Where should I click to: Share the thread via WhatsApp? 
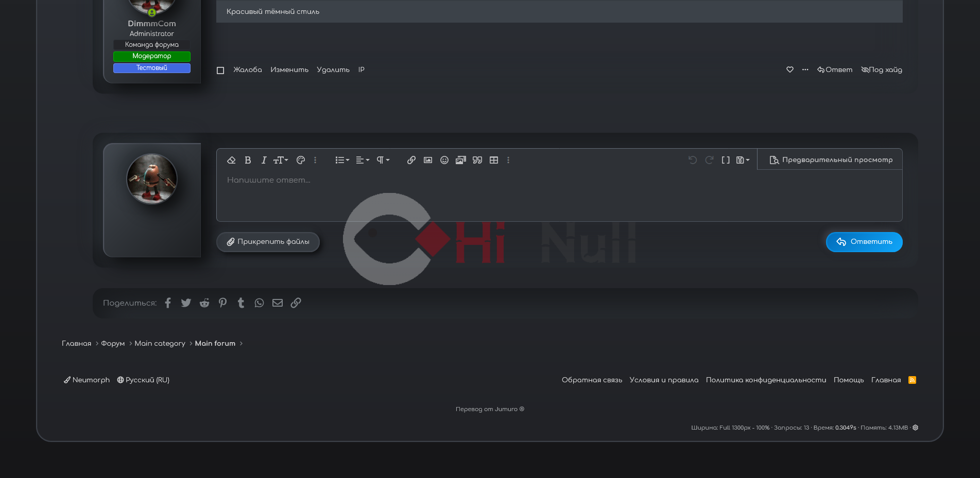(259, 303)
